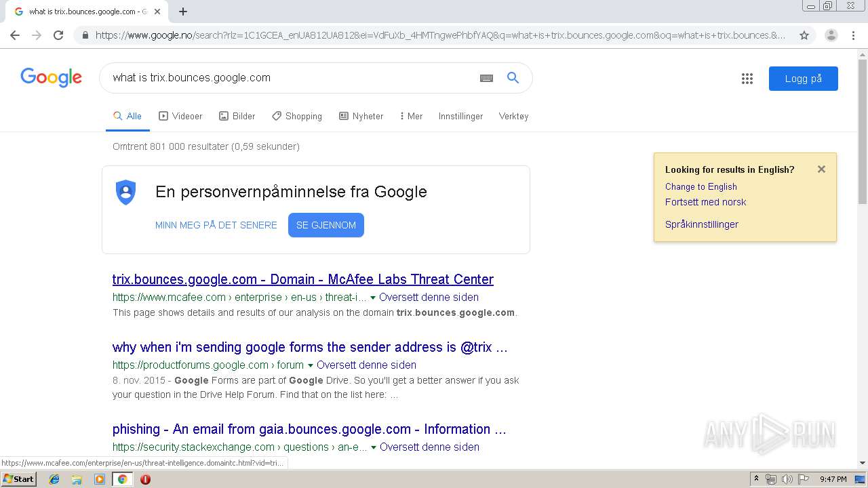Switch to the Bilder tab
Screen dimensions: 868x488
point(237,116)
